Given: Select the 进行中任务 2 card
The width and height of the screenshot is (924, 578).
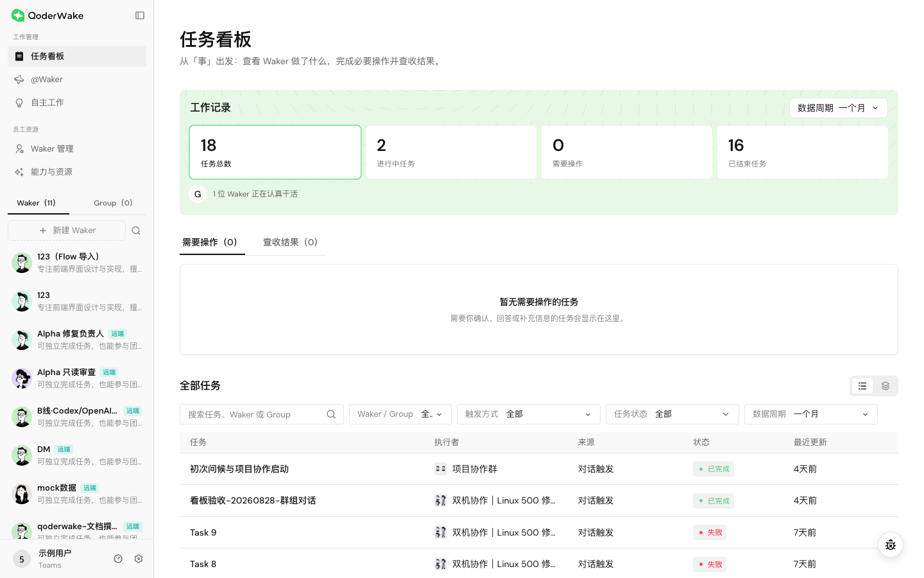Looking at the screenshot, I should point(451,152).
